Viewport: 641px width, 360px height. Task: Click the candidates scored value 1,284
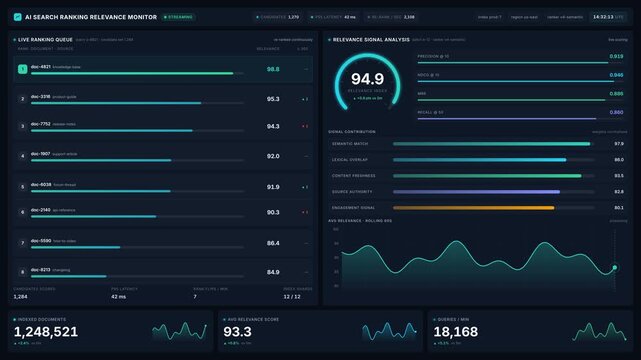(20, 297)
